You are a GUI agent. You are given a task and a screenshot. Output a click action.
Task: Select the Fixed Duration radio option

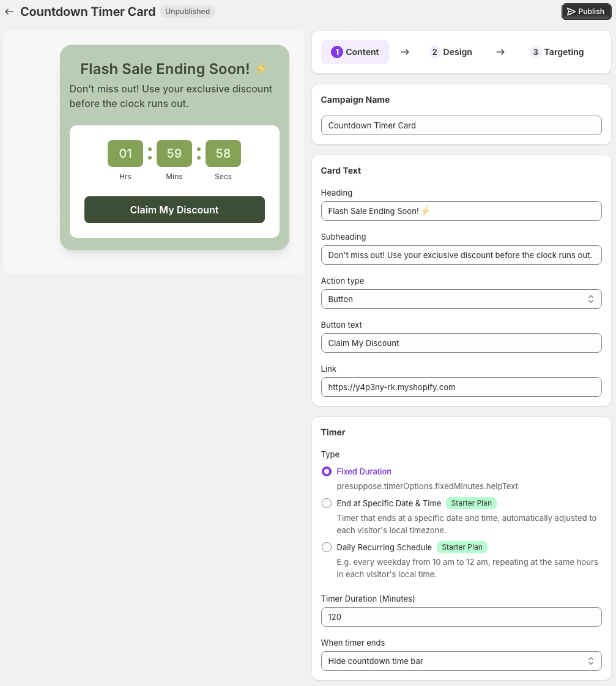point(327,471)
